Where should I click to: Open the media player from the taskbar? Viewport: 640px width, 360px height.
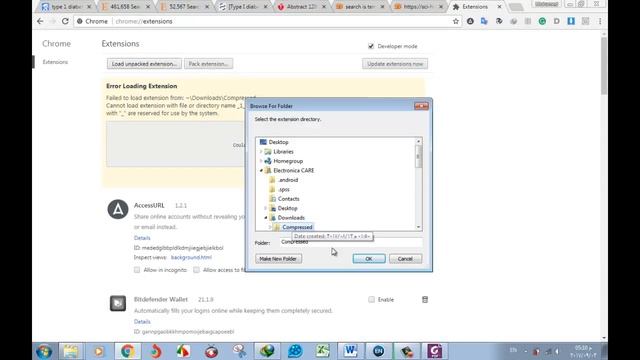(x=98, y=351)
